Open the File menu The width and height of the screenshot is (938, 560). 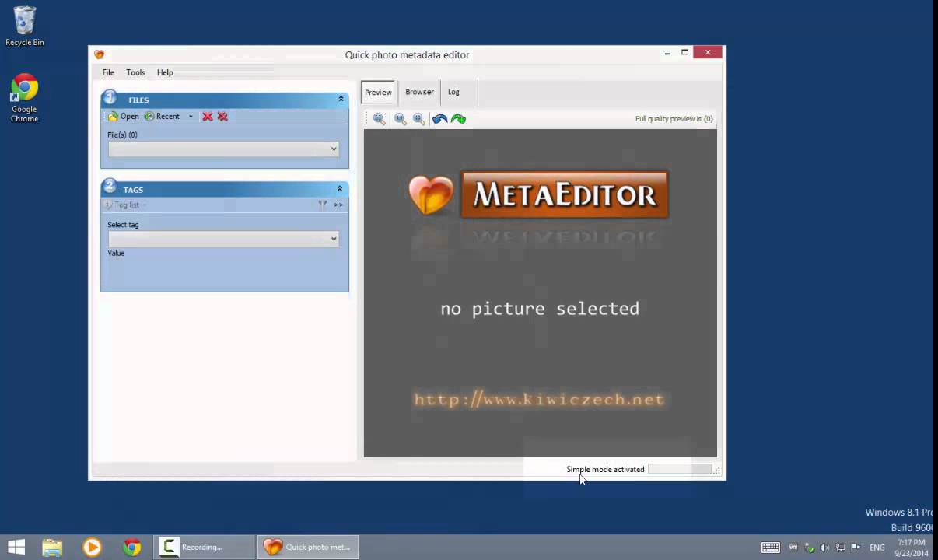[x=108, y=72]
